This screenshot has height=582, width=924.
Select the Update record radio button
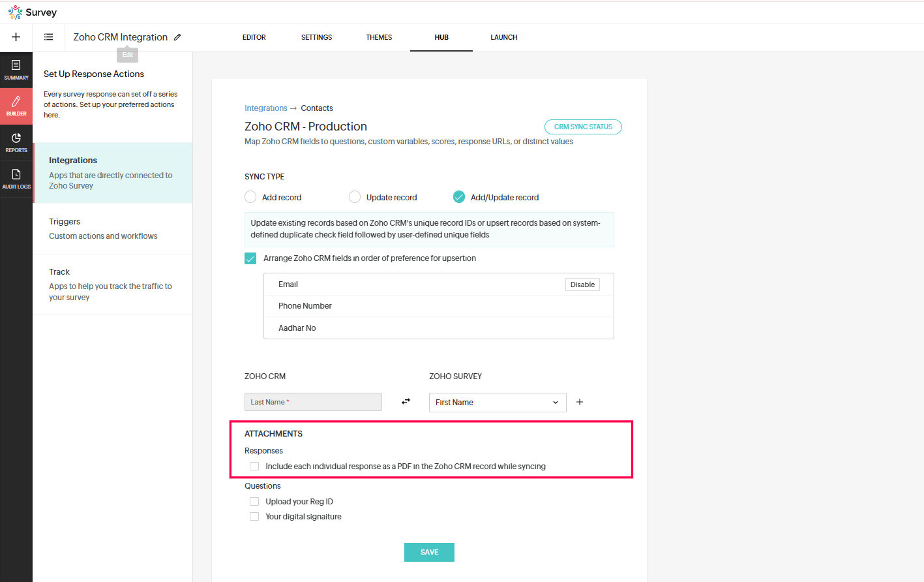(355, 197)
